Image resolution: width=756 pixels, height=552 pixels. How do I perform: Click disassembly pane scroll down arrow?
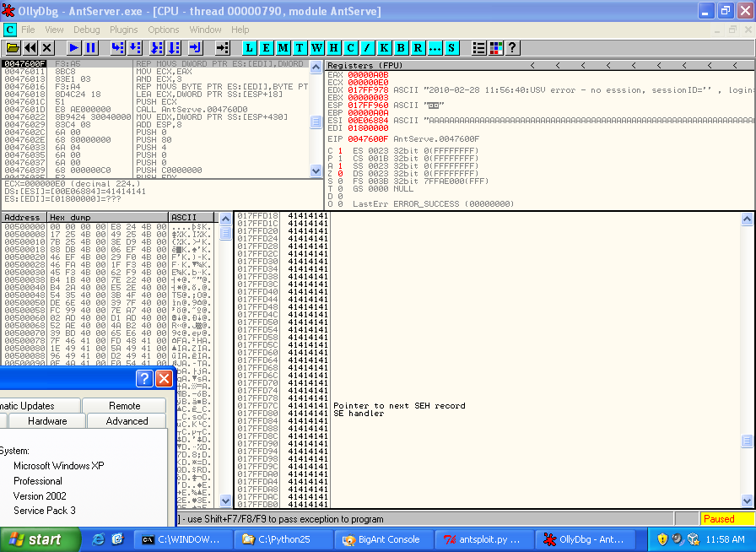click(x=316, y=170)
